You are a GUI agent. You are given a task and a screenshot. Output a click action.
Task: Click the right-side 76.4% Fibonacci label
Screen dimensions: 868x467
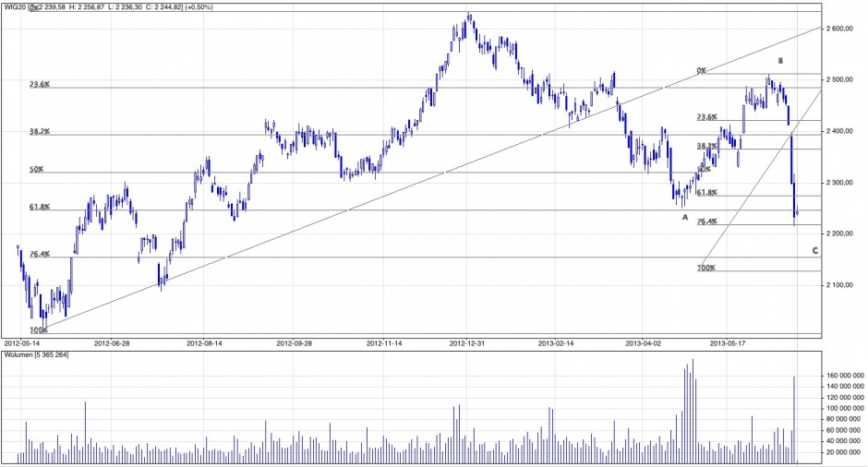(x=706, y=222)
